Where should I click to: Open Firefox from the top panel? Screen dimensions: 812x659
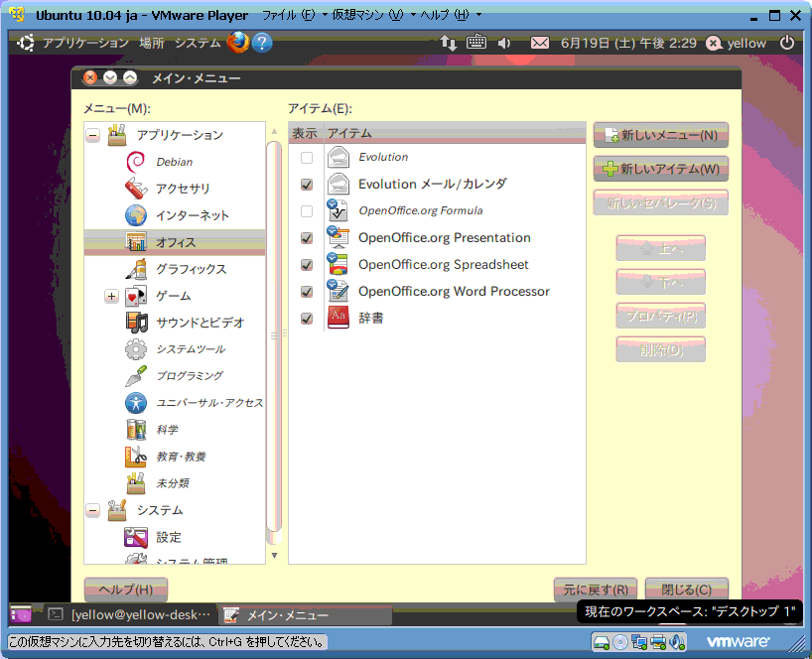237,43
